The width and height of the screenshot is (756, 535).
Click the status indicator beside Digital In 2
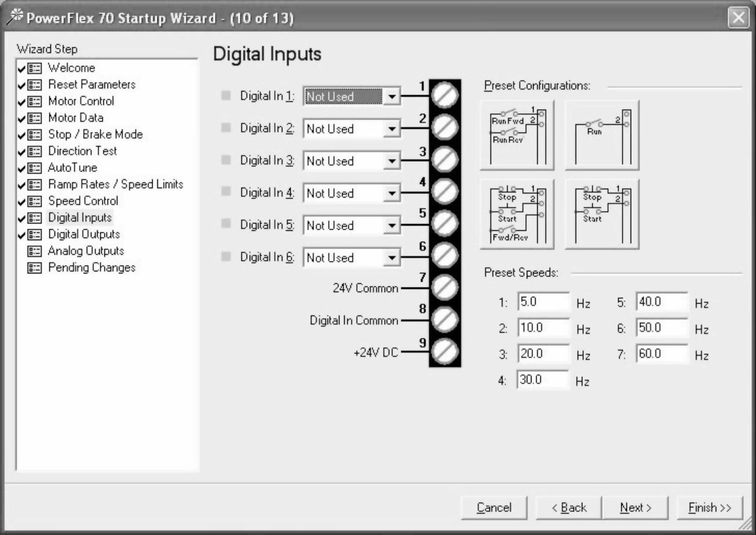pos(226,127)
